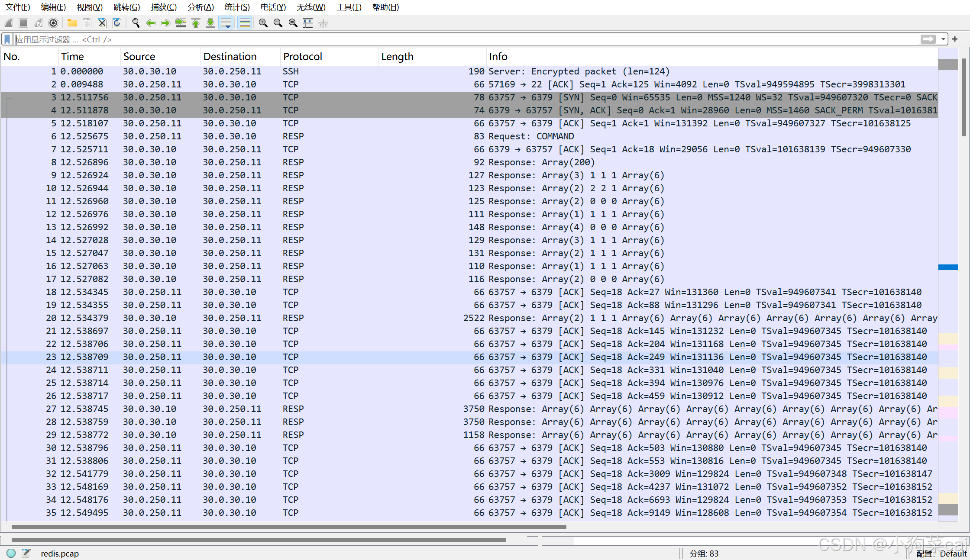Click the capture options gear icon
This screenshot has height=560, width=970.
(x=53, y=23)
